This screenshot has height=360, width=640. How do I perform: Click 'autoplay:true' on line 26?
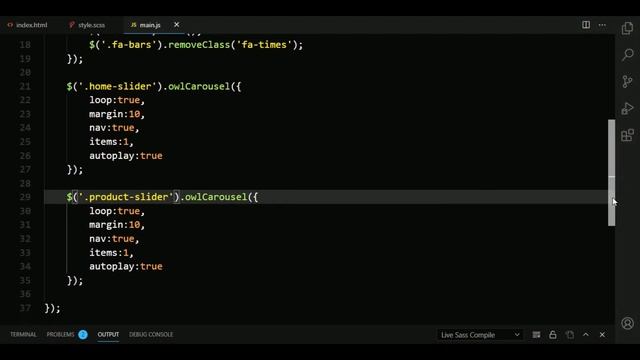[x=126, y=156]
